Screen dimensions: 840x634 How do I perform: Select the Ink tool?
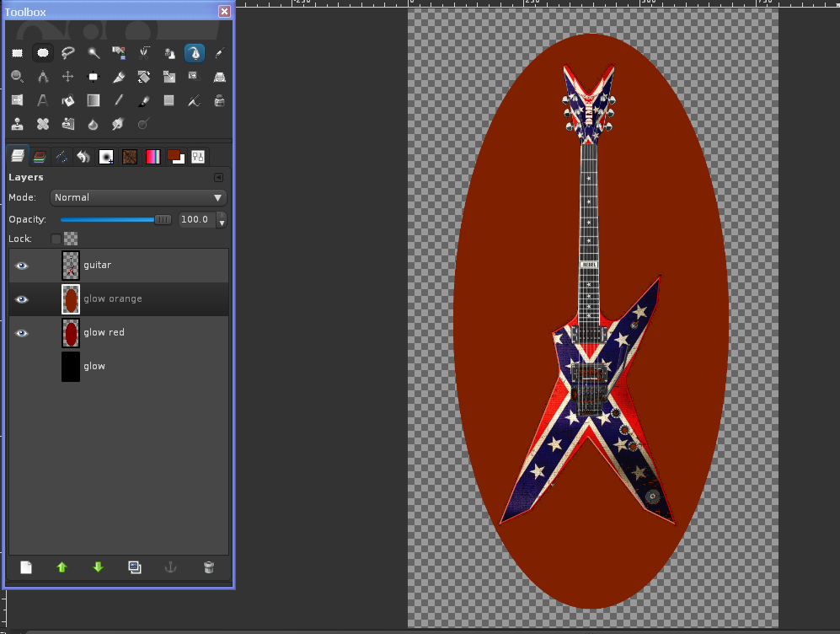pyautogui.click(x=220, y=100)
